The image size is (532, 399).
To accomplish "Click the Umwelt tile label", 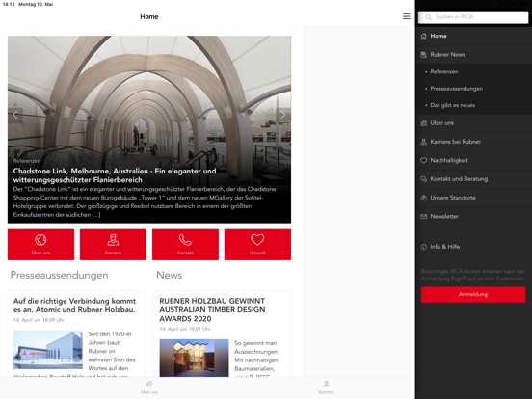I will point(257,253).
